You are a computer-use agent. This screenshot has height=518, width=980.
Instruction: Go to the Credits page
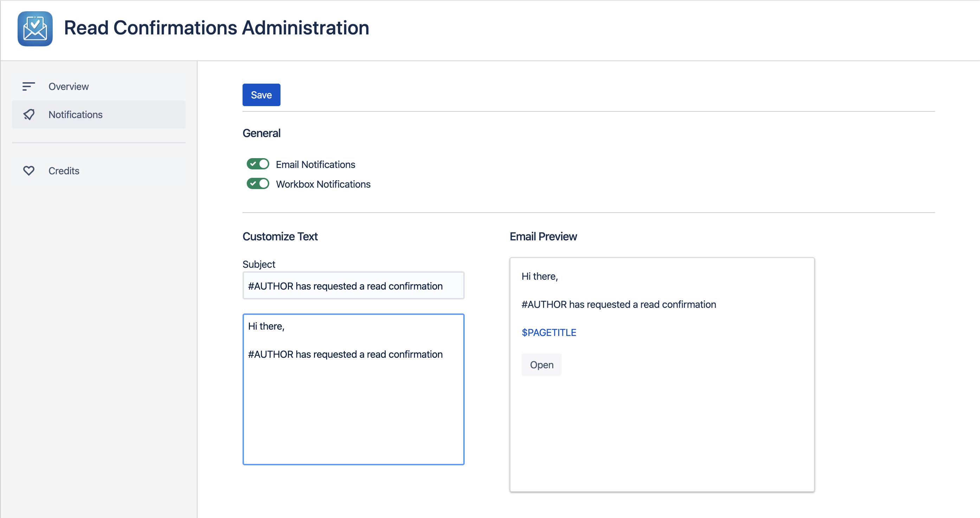tap(98, 171)
